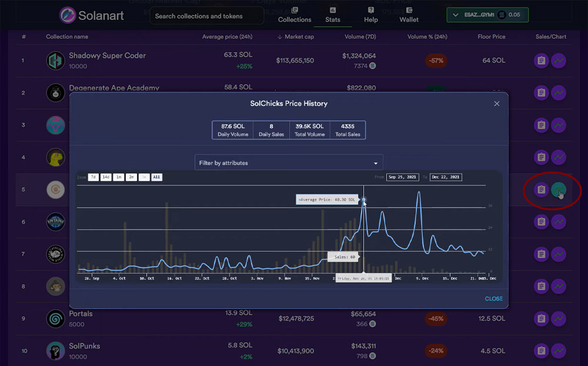Image resolution: width=588 pixels, height=366 pixels.
Task: Open the Wallet icon in top bar
Action: click(x=408, y=11)
